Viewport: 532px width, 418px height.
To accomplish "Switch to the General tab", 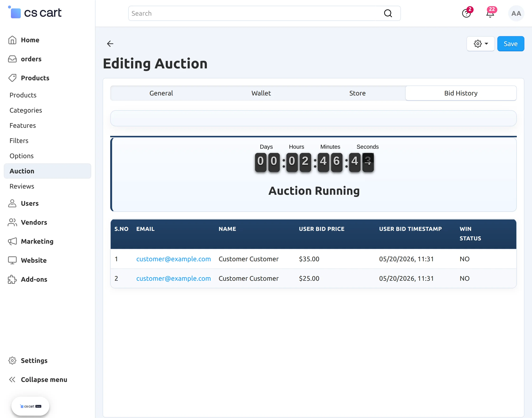I will [161, 93].
